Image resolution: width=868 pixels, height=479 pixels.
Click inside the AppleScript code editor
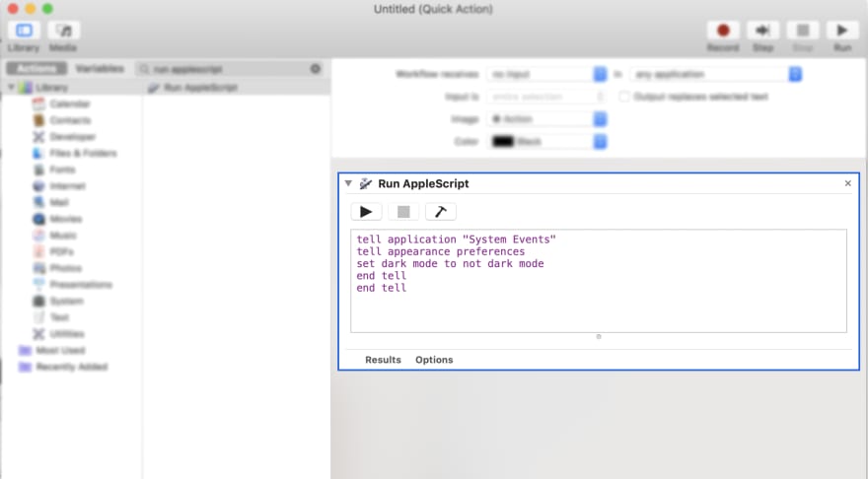[599, 281]
